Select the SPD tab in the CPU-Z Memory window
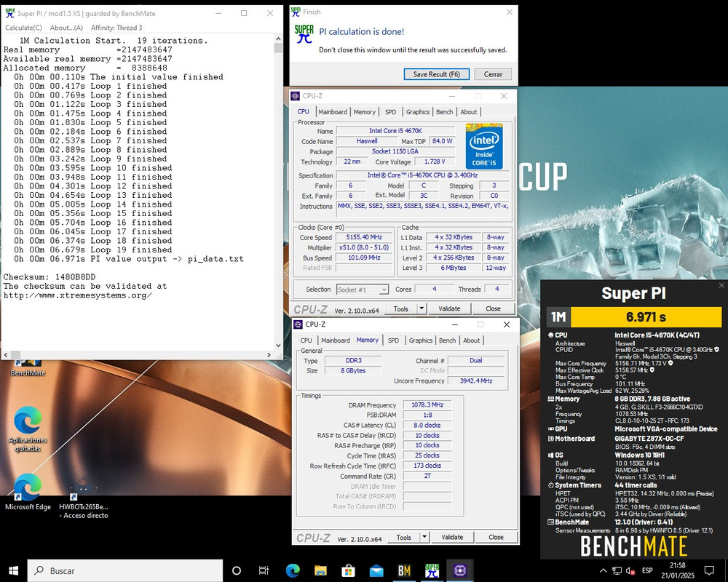 point(394,340)
